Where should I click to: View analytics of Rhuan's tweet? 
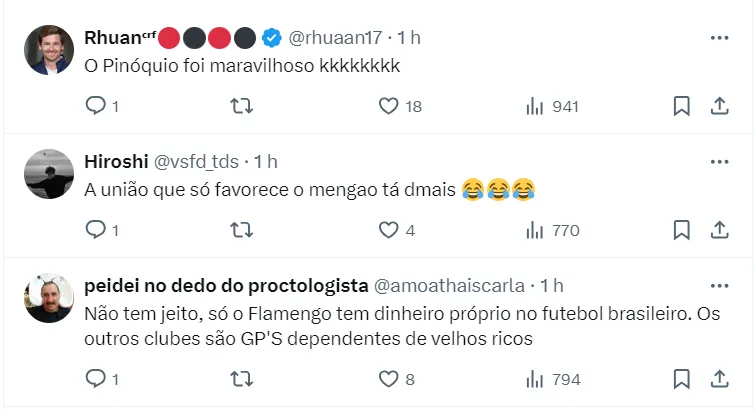pos(535,106)
